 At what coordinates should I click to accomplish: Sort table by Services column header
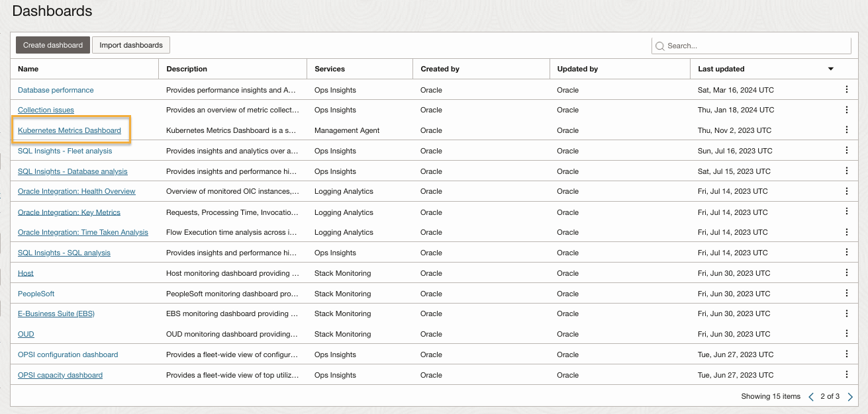tap(330, 69)
